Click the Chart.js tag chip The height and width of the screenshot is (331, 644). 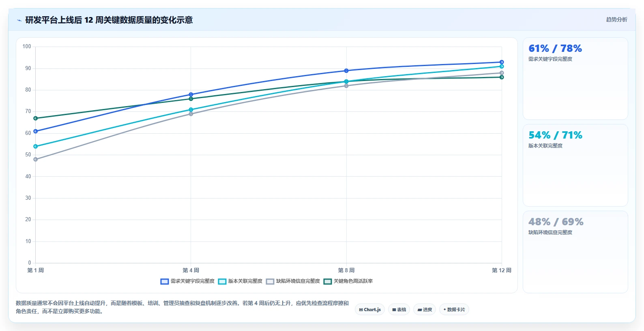370,310
